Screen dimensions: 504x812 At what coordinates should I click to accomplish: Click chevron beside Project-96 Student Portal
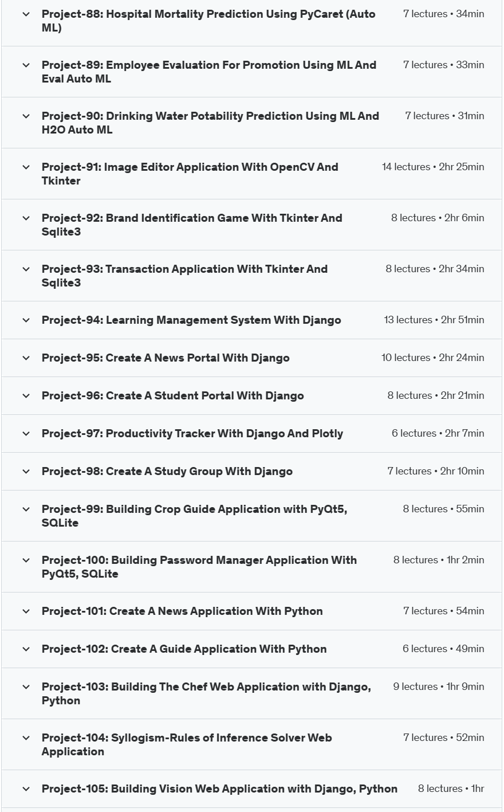pyautogui.click(x=26, y=396)
